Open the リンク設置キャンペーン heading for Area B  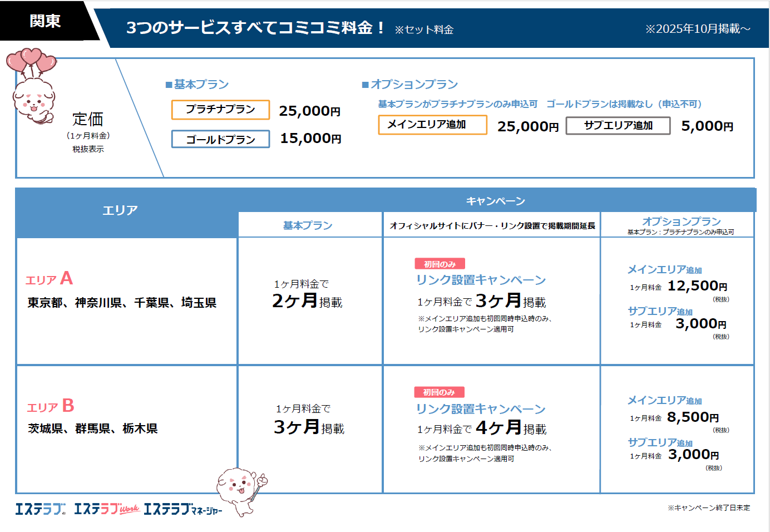[481, 409]
